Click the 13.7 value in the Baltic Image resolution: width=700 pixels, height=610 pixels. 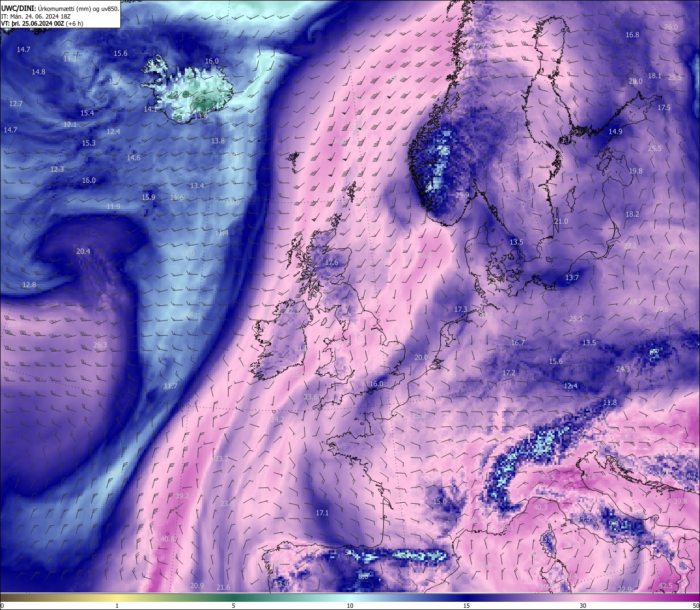coord(571,277)
